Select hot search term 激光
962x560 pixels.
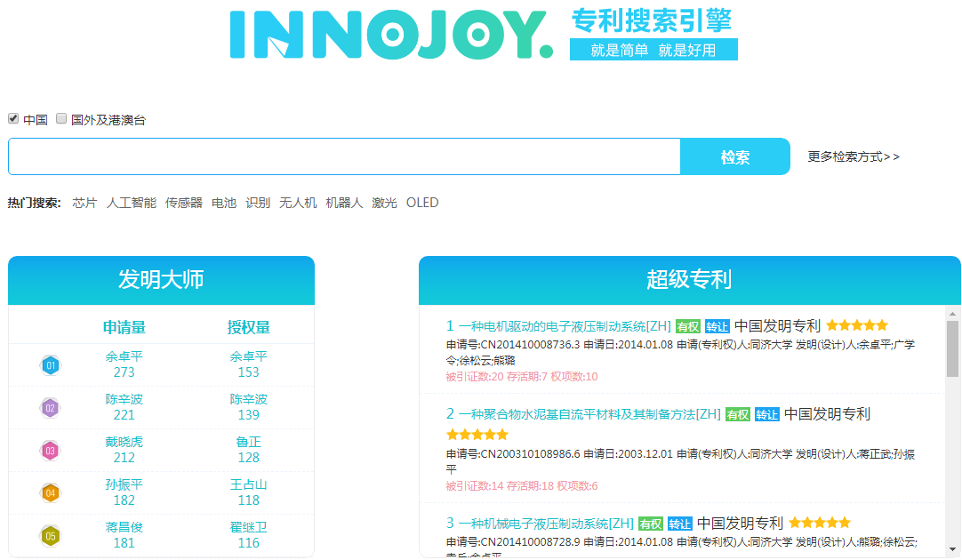point(385,203)
